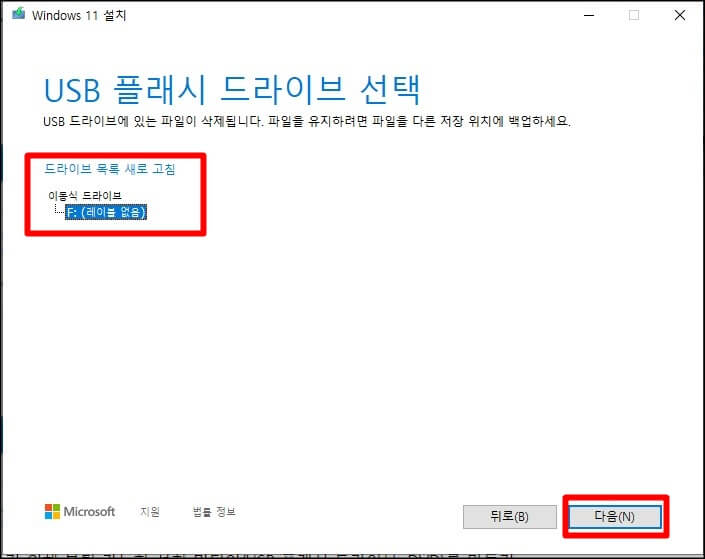Open the 법률 정보 legal link
This screenshot has width=705, height=559.
coord(214,511)
